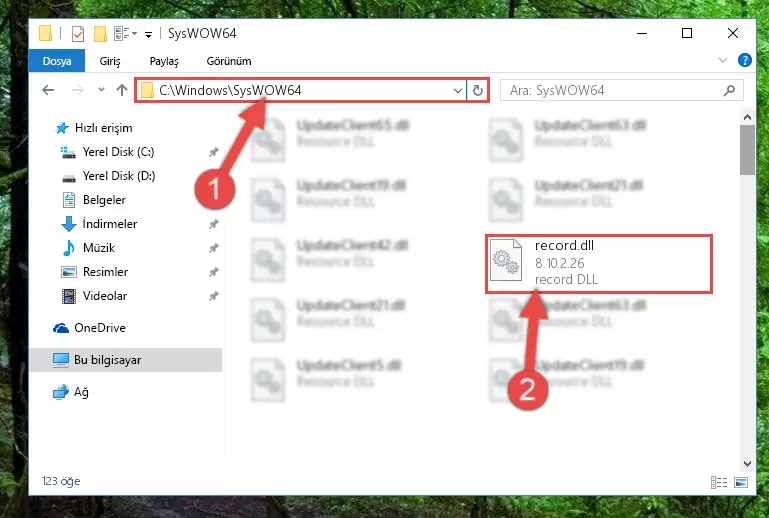The width and height of the screenshot is (769, 518).
Task: Click pin icon beside Videolar
Action: 213,296
